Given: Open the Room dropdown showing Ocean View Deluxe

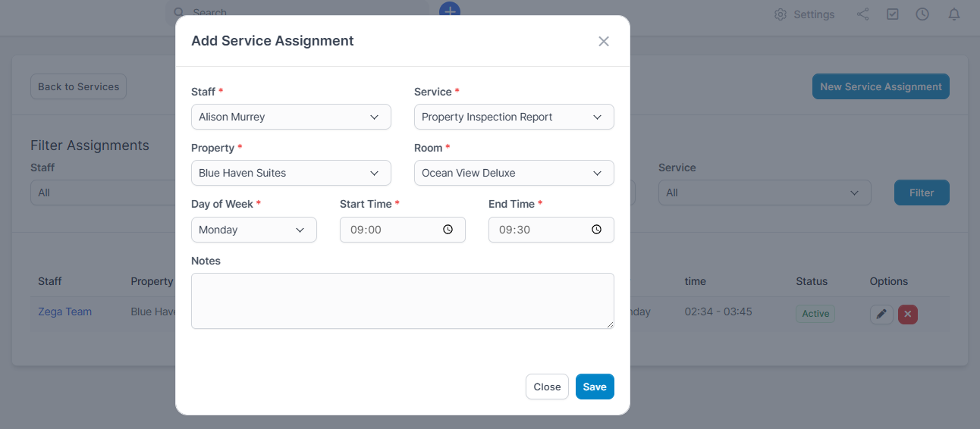Looking at the screenshot, I should (x=514, y=174).
